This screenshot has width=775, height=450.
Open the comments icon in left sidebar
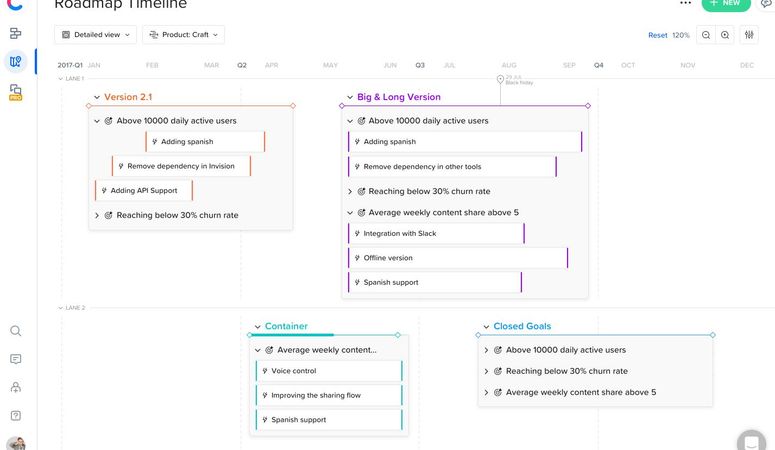tap(16, 359)
